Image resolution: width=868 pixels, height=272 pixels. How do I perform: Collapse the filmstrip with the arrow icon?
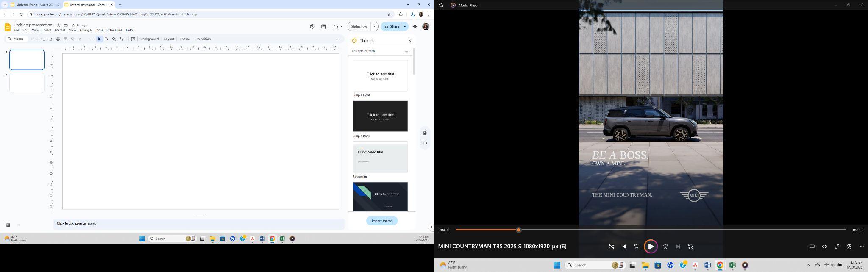19,225
